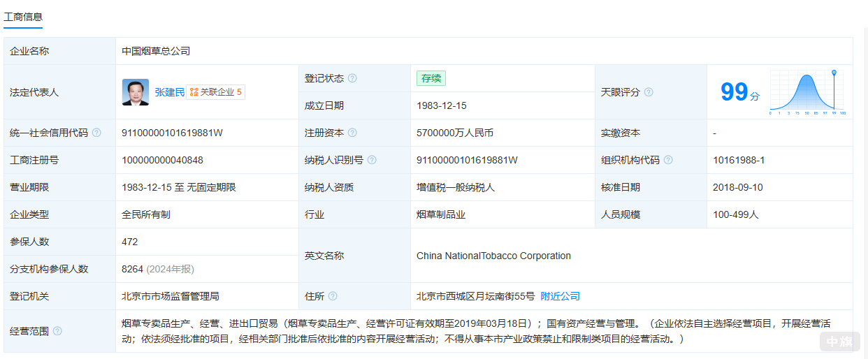Viewport: 868px width, 359px height.
Task: Select insured count 472
Action: coord(130,242)
